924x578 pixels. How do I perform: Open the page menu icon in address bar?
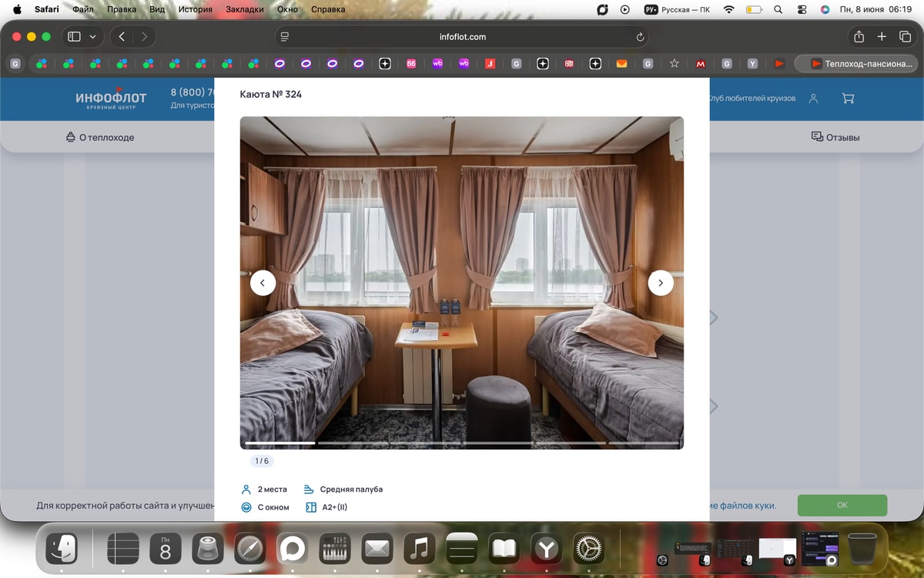point(284,37)
